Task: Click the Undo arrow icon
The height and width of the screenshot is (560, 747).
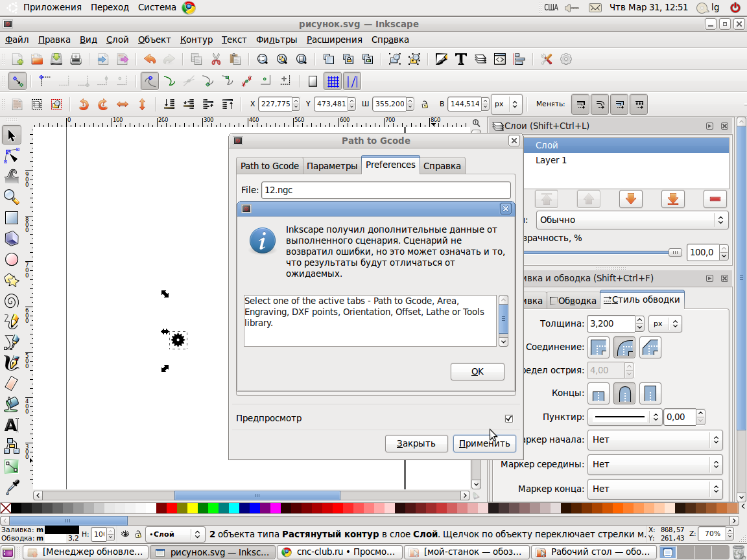Action: pos(150,59)
